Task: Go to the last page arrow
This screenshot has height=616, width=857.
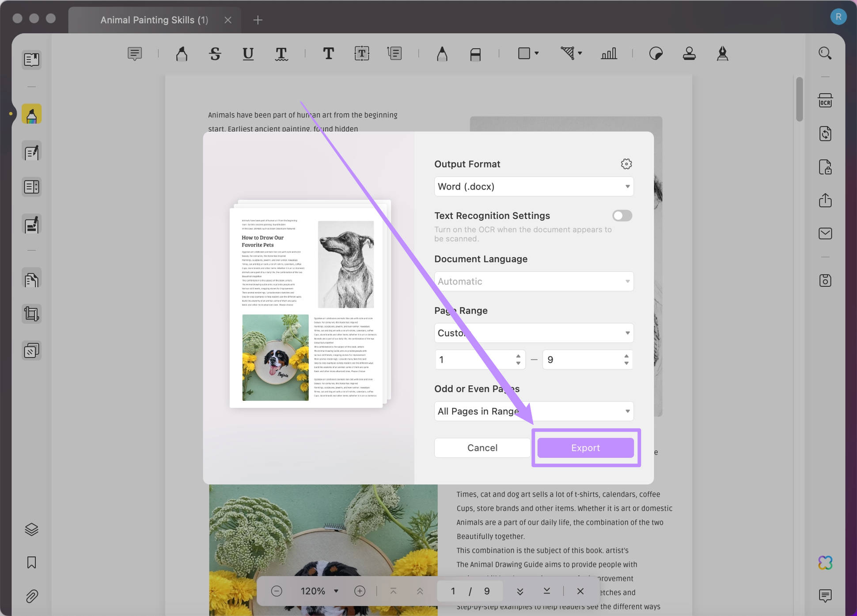Action: pos(546,591)
